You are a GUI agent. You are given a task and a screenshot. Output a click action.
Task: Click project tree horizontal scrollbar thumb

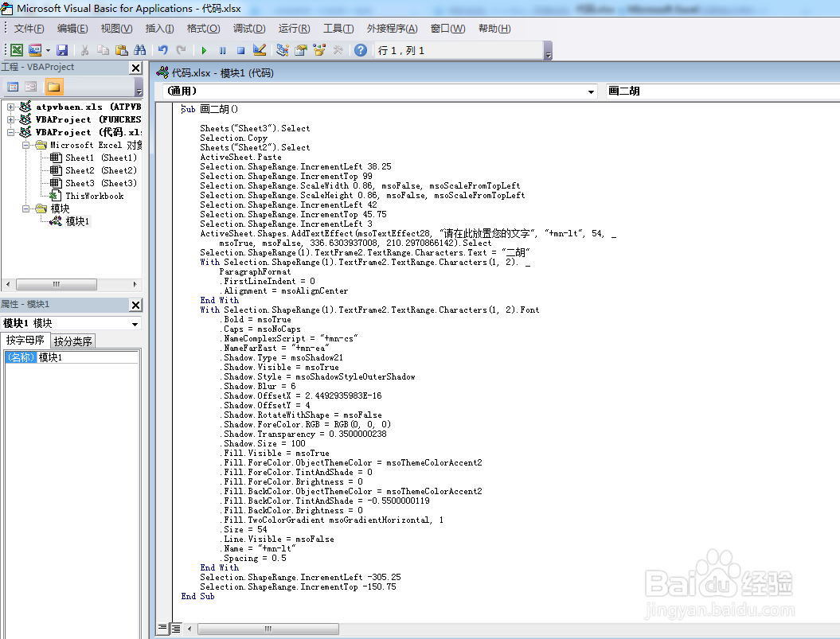click(57, 284)
